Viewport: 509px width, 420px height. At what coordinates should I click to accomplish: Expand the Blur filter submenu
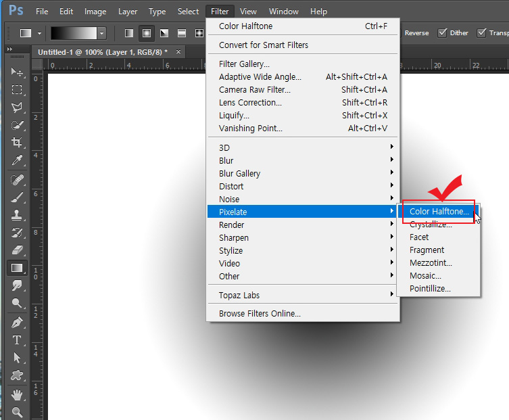click(x=304, y=160)
